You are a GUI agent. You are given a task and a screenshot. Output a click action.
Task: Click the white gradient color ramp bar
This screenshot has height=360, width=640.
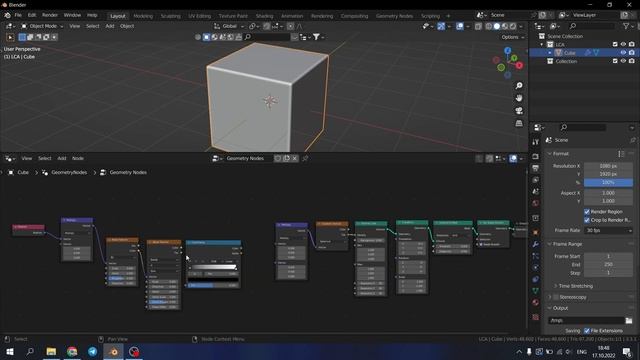[214, 267]
